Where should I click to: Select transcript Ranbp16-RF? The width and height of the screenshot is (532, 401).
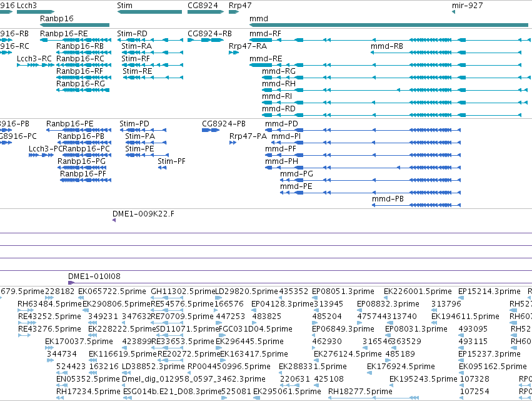pyautogui.click(x=80, y=71)
